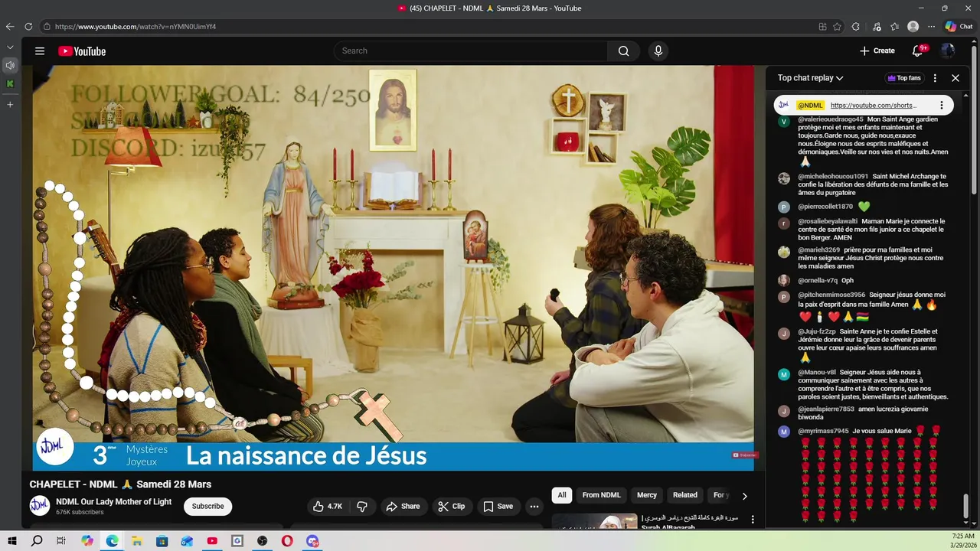Click the chat scrollbar thumb

[966, 506]
